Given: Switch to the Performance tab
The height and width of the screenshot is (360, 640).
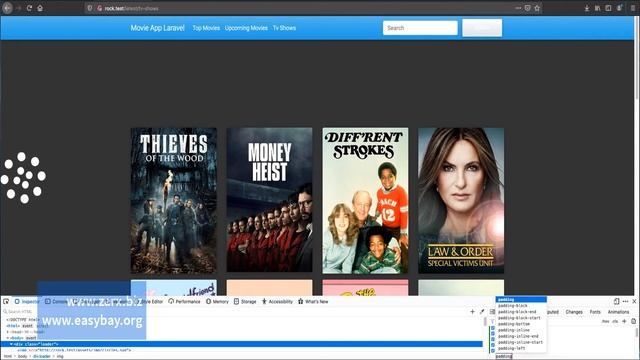Looking at the screenshot, I should 184,302.
